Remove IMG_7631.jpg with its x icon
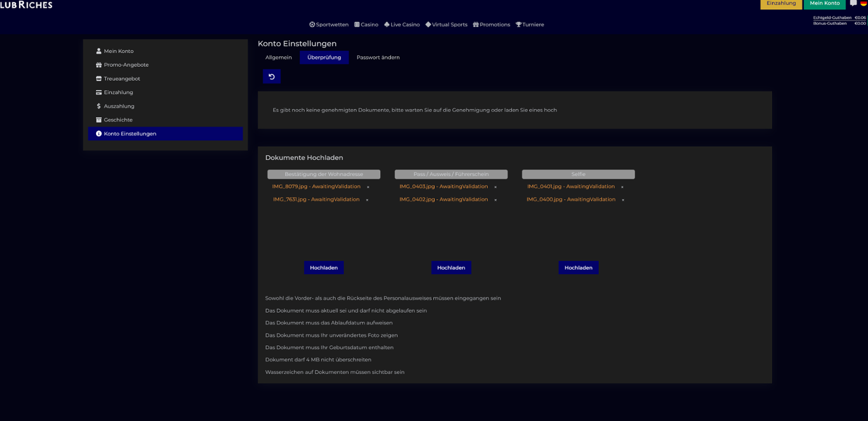The width and height of the screenshot is (868, 421). [367, 200]
